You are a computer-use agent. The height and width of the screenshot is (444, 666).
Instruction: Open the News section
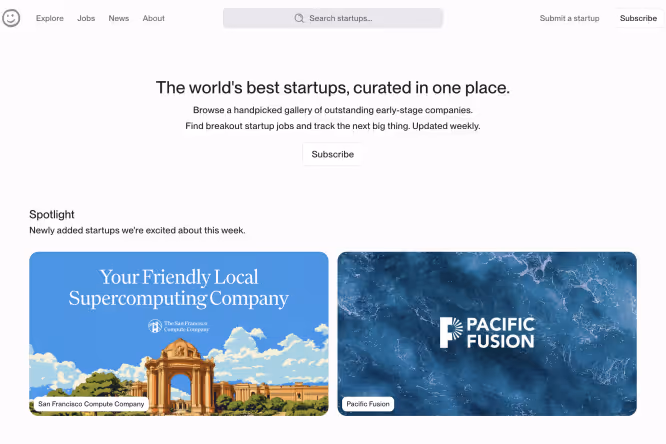click(x=119, y=18)
